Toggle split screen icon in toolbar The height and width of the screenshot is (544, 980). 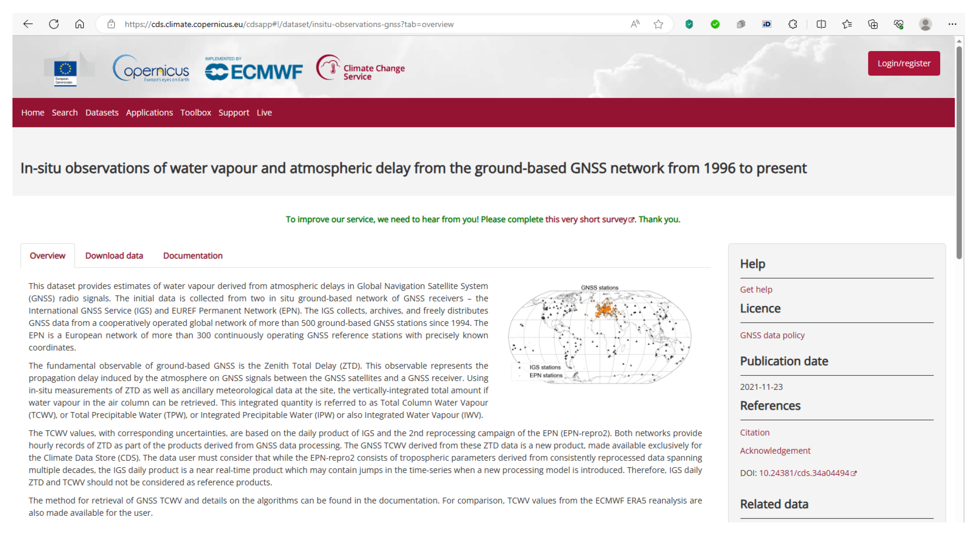(821, 24)
